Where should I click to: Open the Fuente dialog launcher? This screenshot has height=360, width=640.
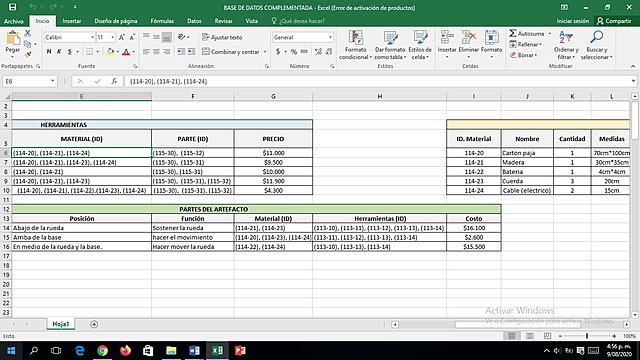(135, 66)
